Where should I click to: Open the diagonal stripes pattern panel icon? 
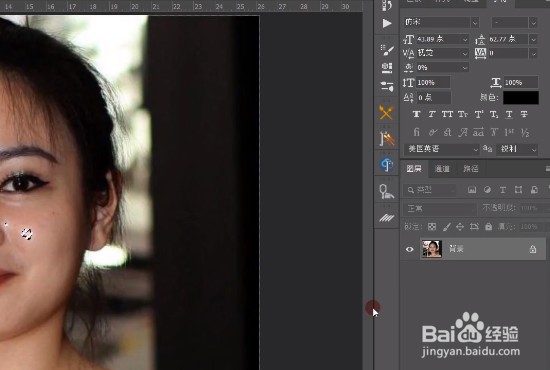pos(386,218)
